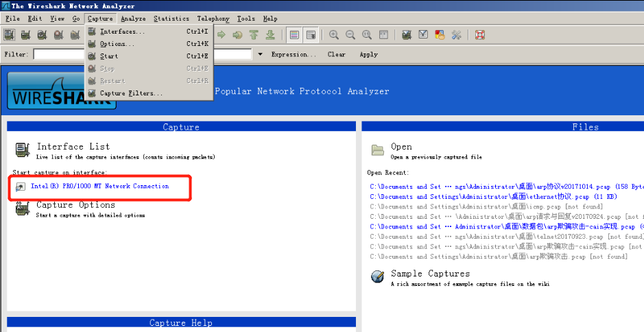The height and width of the screenshot is (332, 644).
Task: Open the Telephony menu
Action: (x=213, y=19)
